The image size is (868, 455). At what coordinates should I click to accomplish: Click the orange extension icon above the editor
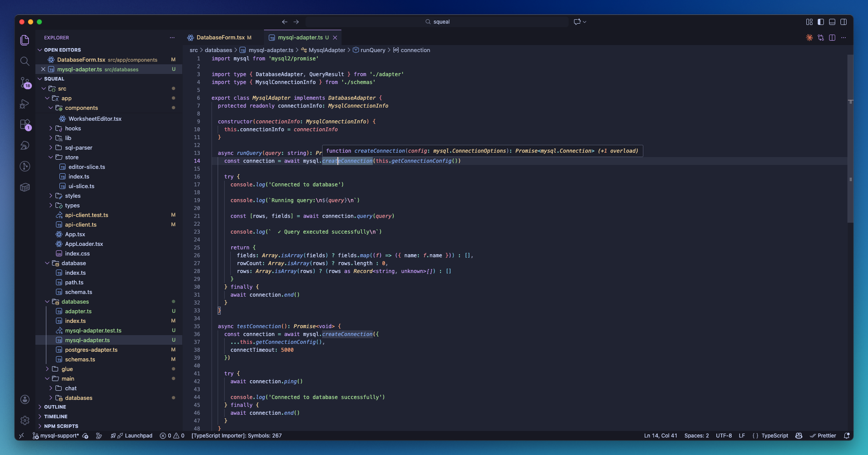tap(809, 38)
